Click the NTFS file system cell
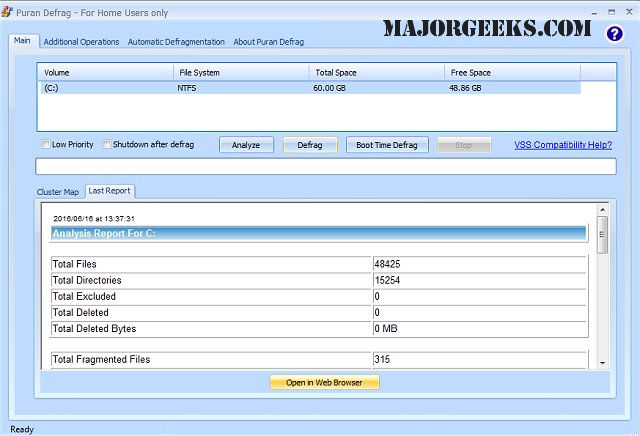Screen dimensions: 640x436 [187, 88]
